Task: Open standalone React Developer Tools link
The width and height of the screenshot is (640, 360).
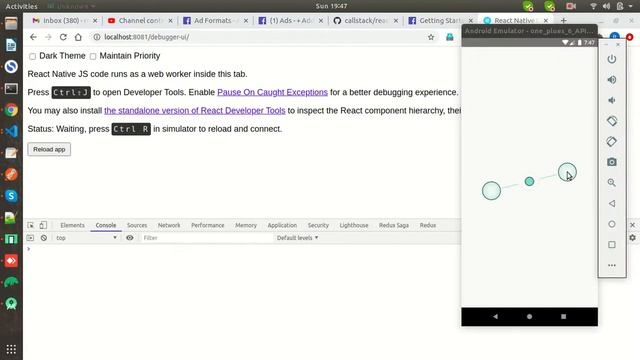Action: 195,111
